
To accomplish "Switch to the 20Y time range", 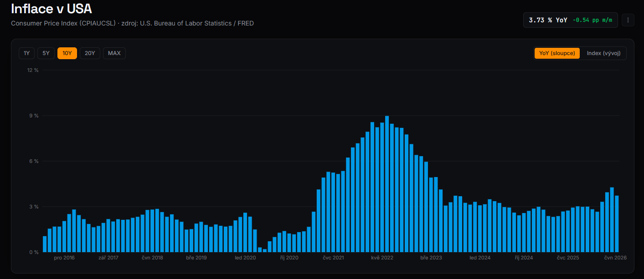I will pyautogui.click(x=90, y=53).
